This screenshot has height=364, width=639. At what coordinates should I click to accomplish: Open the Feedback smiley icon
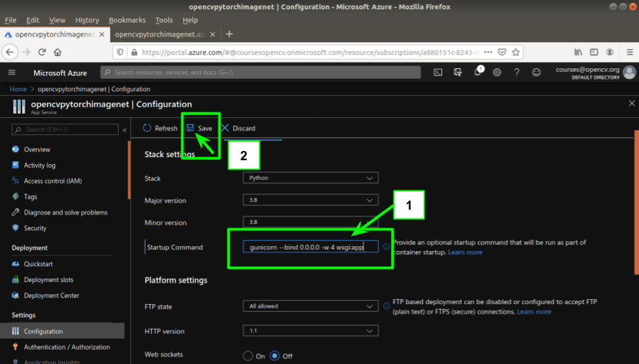click(536, 72)
